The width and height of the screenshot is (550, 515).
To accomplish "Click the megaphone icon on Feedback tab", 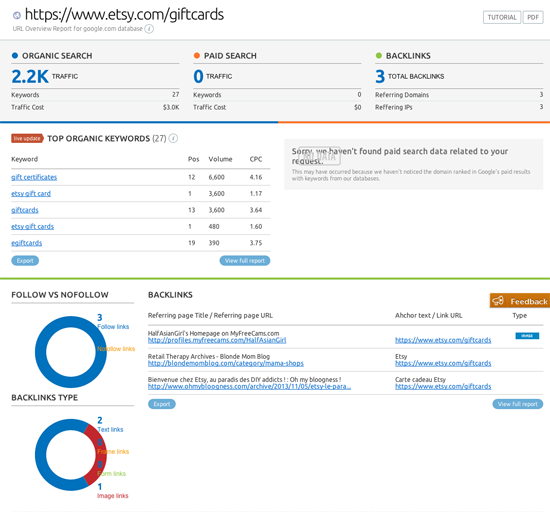I will click(498, 301).
